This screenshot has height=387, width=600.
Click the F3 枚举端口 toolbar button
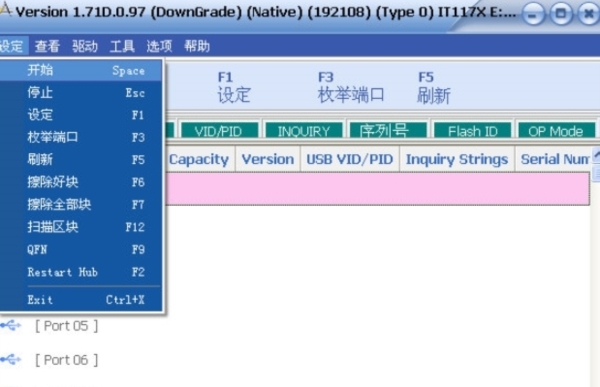[x=351, y=88]
